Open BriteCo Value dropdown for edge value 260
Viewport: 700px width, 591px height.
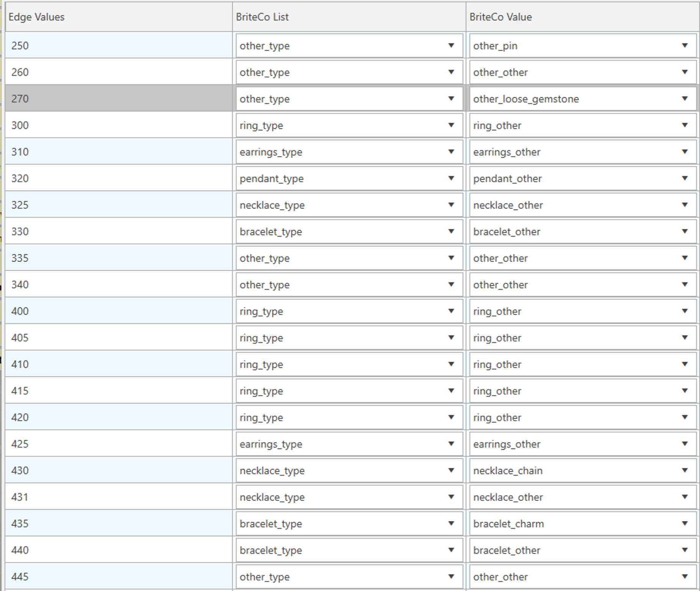click(x=684, y=72)
